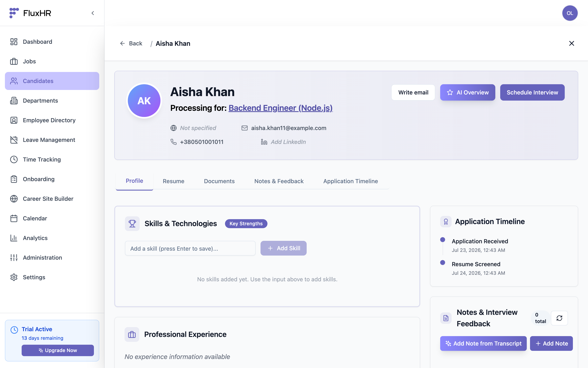588x368 pixels.
Task: Click the Not specified location text
Action: click(x=198, y=128)
